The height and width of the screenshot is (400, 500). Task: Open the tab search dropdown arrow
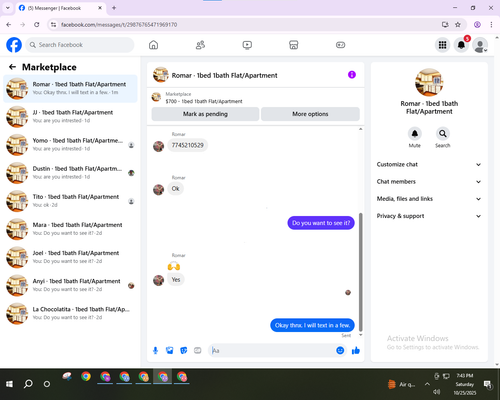click(x=8, y=8)
